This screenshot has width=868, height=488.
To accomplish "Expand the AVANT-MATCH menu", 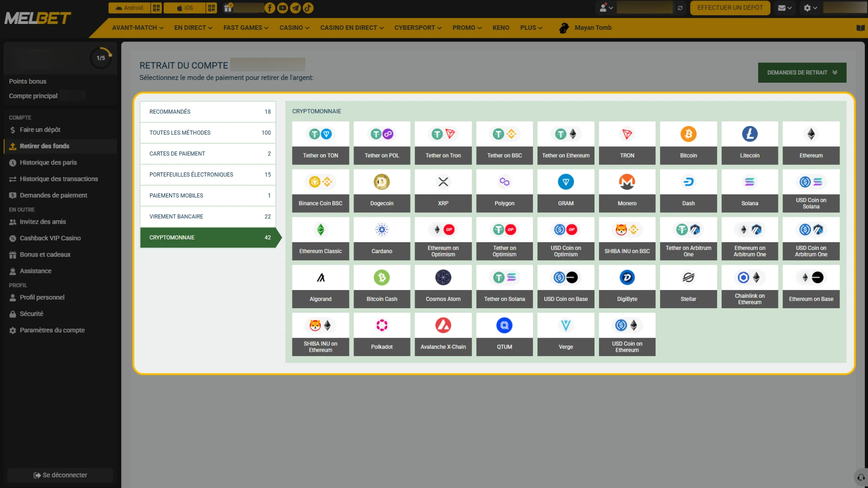I will tap(137, 28).
